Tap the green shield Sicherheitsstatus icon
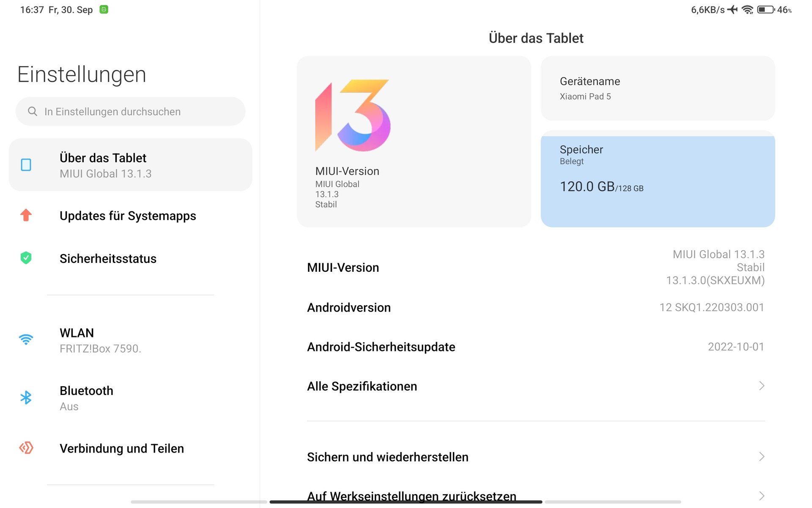 26,258
